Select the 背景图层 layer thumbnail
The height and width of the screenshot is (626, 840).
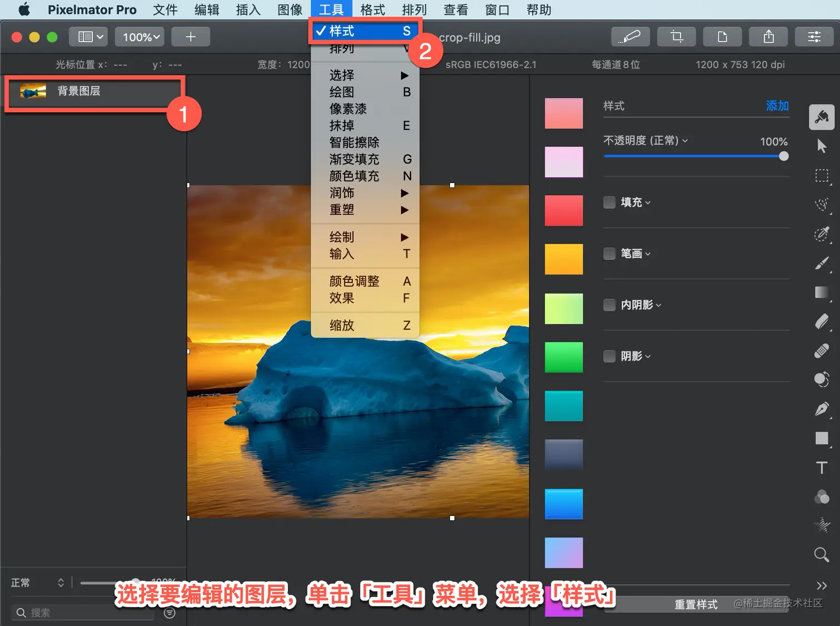[x=33, y=91]
